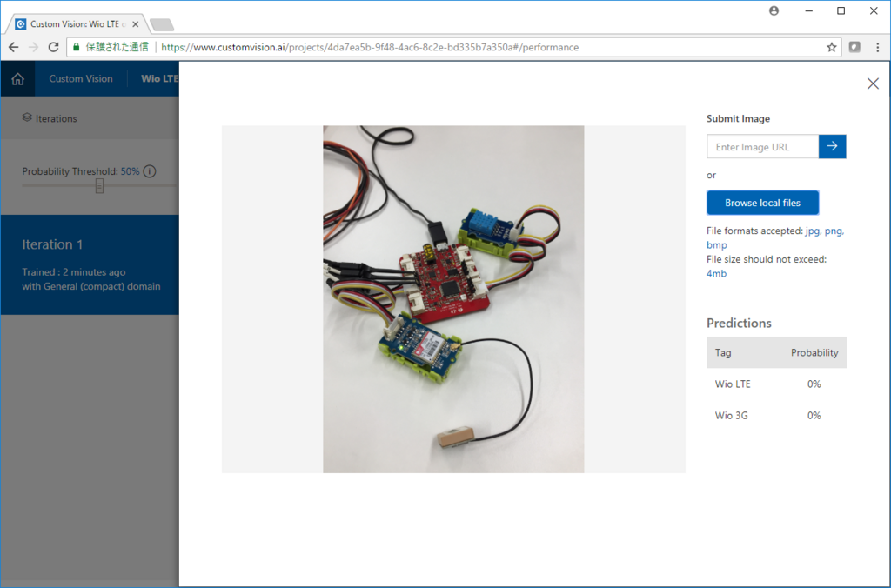Screen dimensions: 891x588
Task: Go forward in browser history
Action: click(34, 47)
